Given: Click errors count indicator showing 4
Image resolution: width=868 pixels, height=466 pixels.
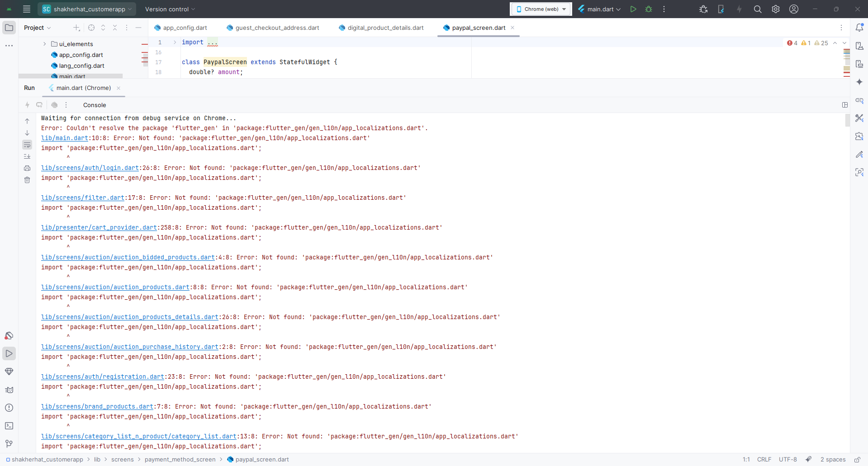Looking at the screenshot, I should [x=792, y=43].
